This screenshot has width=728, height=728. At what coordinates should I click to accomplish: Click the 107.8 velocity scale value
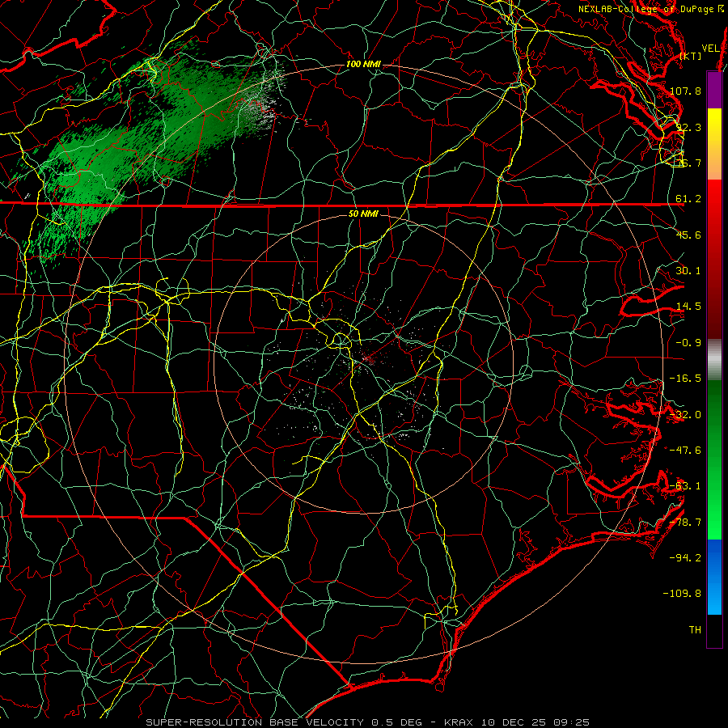click(685, 91)
